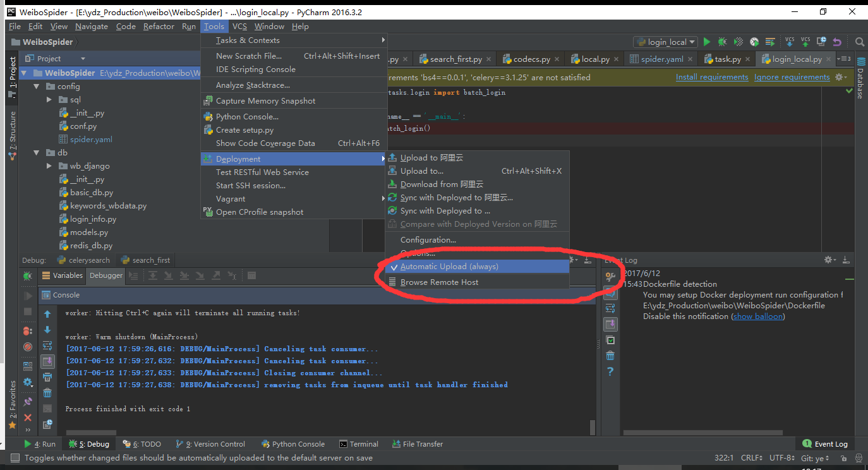The width and height of the screenshot is (868, 470).
Task: Click the VCS Update Project icon
Action: pyautogui.click(x=790, y=42)
